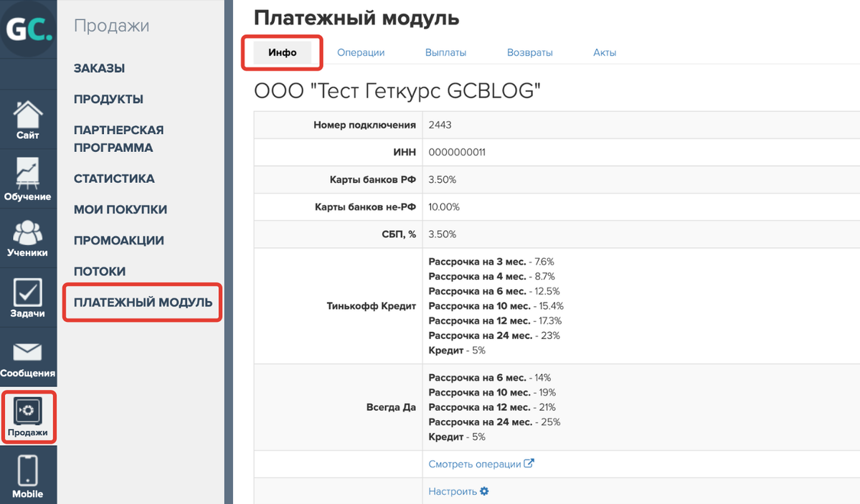860x504 pixels.
Task: Click the Карты банков РФ value 3.50%
Action: pyautogui.click(x=442, y=180)
